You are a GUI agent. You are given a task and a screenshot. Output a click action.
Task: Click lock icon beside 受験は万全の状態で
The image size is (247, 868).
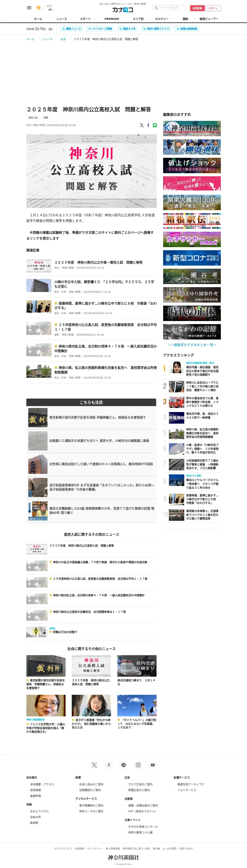click(51, 632)
